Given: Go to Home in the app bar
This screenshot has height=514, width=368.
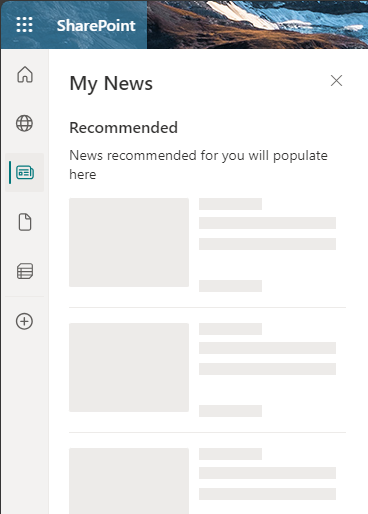Looking at the screenshot, I should [25, 74].
